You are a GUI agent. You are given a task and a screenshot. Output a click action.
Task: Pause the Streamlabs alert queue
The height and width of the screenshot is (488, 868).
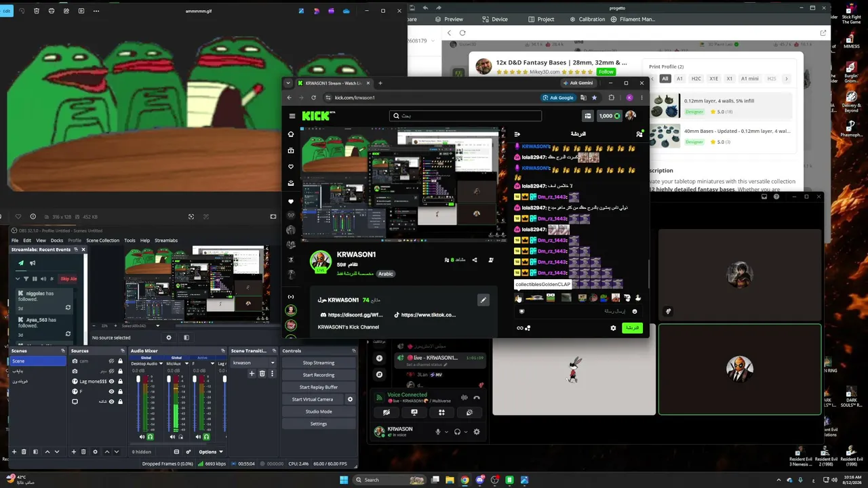35,279
